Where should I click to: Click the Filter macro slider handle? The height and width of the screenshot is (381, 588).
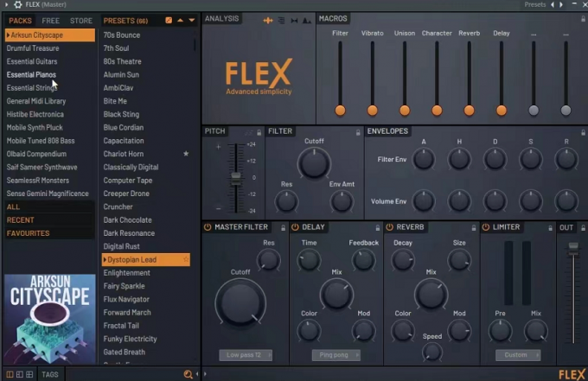[340, 110]
